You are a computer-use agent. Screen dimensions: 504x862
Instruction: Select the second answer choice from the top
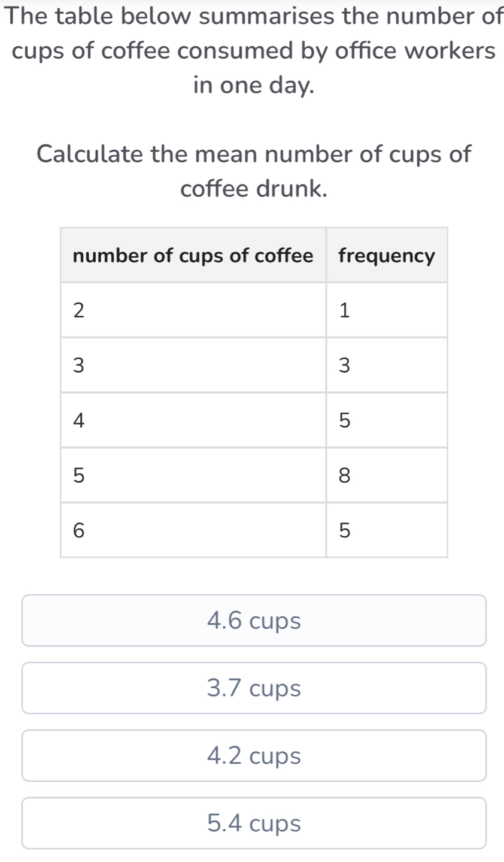click(x=252, y=688)
